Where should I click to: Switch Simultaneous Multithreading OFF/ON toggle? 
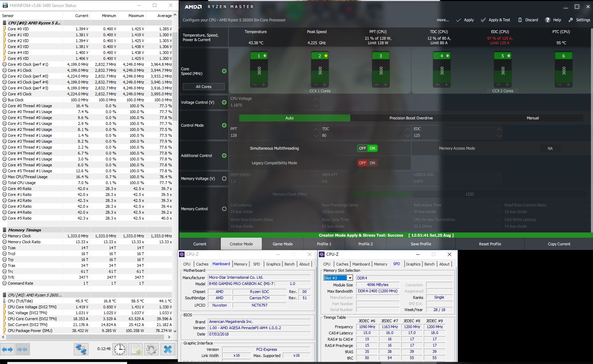point(367,148)
